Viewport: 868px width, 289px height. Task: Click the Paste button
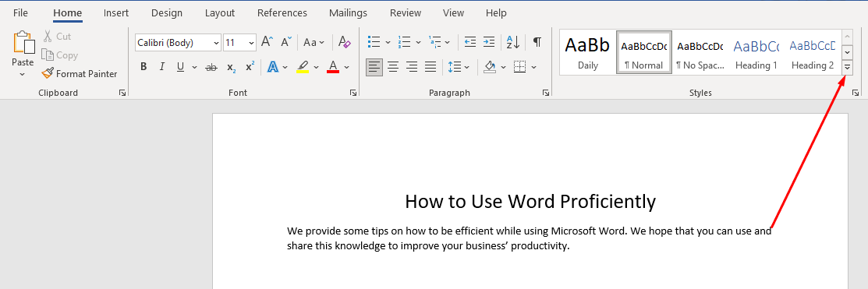pyautogui.click(x=23, y=55)
